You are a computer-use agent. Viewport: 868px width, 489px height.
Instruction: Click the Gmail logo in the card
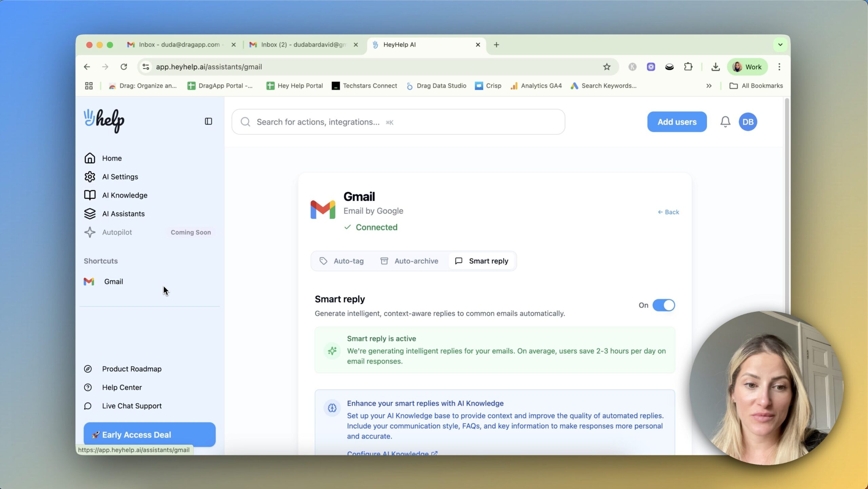(x=323, y=210)
